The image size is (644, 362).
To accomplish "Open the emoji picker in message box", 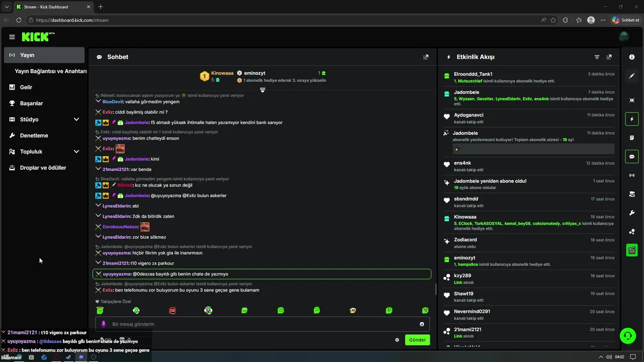I will click(422, 324).
